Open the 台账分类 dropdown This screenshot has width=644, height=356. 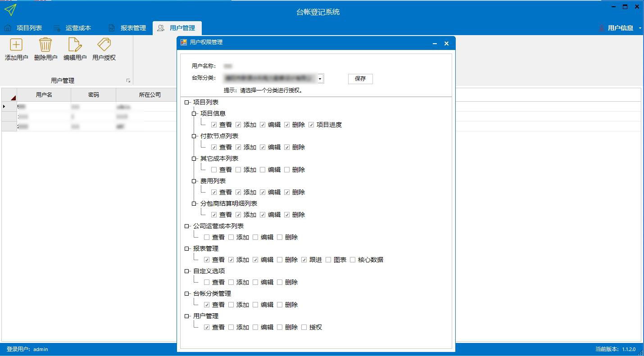click(x=320, y=79)
